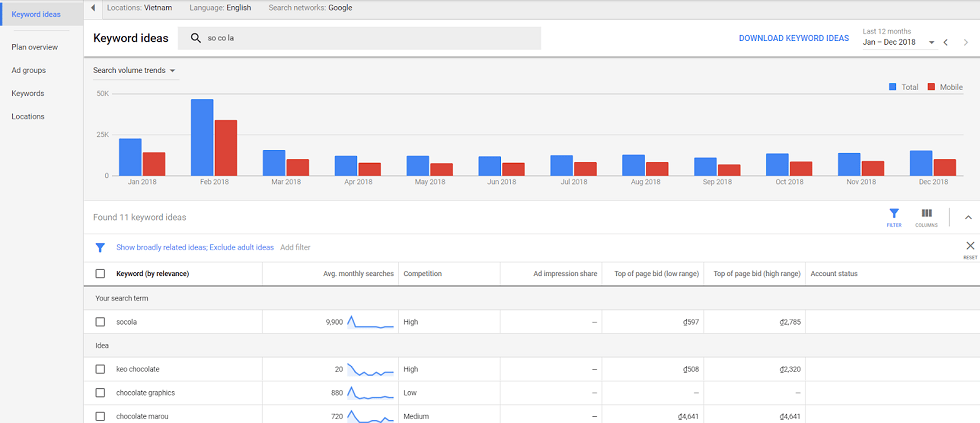The width and height of the screenshot is (980, 423).
Task: Open the Columns selector icon
Action: 926,213
